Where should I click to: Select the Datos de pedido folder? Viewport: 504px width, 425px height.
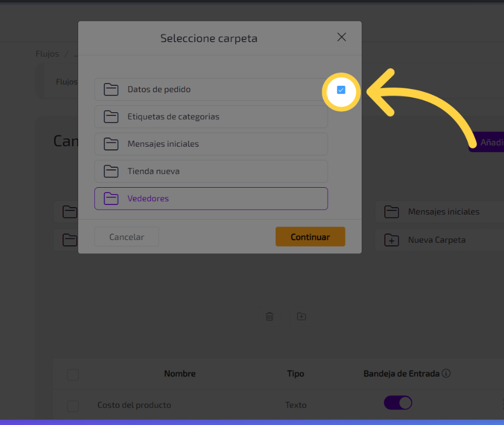(x=211, y=90)
